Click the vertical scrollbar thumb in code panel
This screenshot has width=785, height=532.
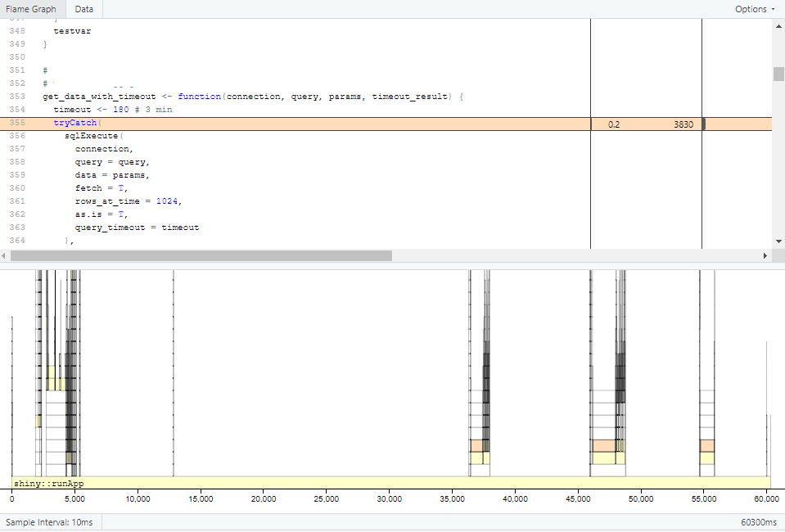coord(778,74)
